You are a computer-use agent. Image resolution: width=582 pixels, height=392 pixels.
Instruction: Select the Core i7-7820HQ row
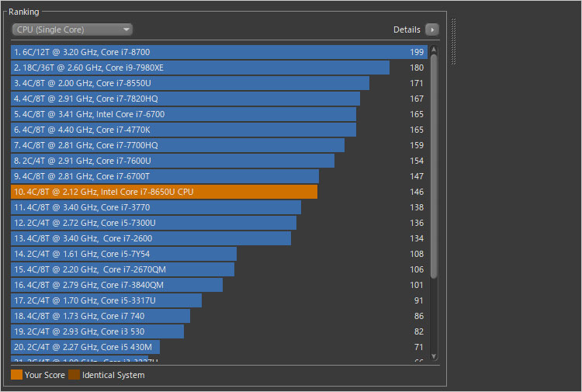tap(185, 99)
